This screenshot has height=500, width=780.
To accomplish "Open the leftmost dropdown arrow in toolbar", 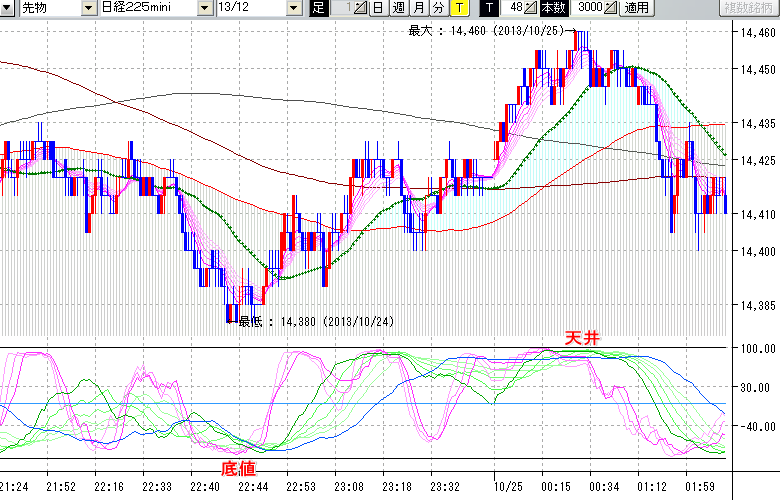I will point(7,8).
